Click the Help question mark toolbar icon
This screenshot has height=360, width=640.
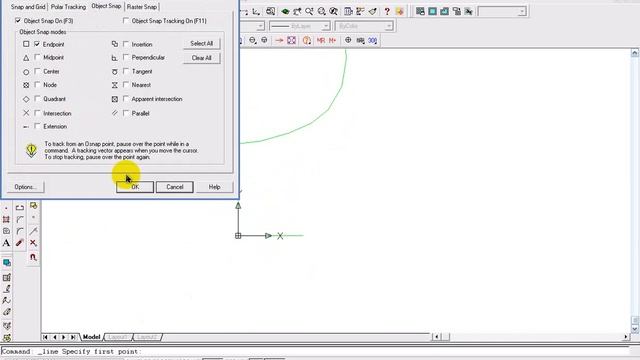pos(387,11)
